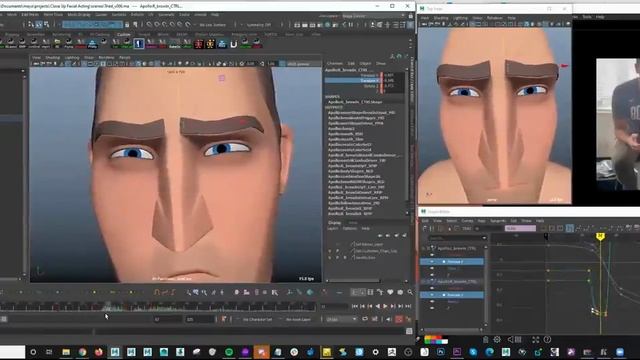The height and width of the screenshot is (360, 640).
Task: Click the white U magnet shelf icon
Action: point(233,44)
